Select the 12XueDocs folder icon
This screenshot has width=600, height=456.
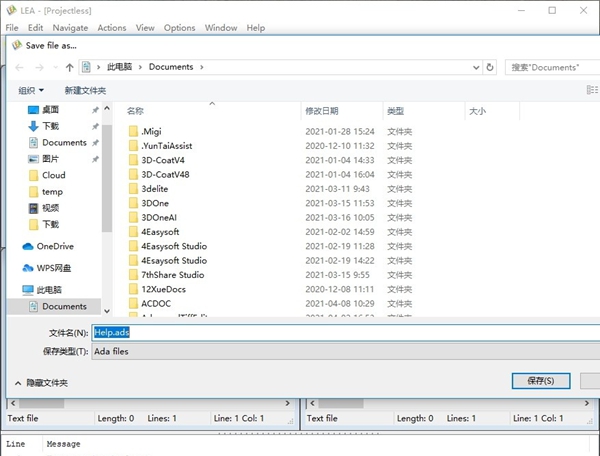pos(133,289)
